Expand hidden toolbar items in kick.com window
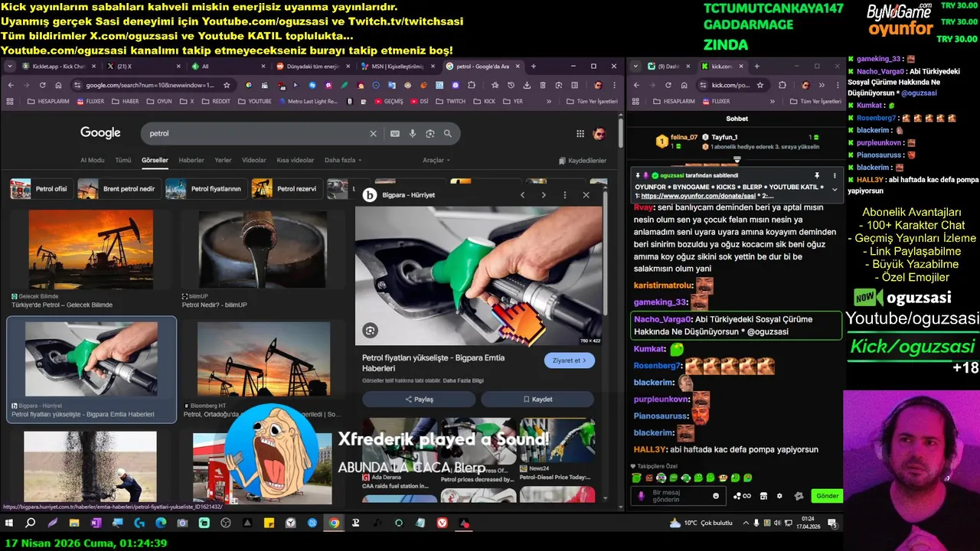 click(822, 85)
